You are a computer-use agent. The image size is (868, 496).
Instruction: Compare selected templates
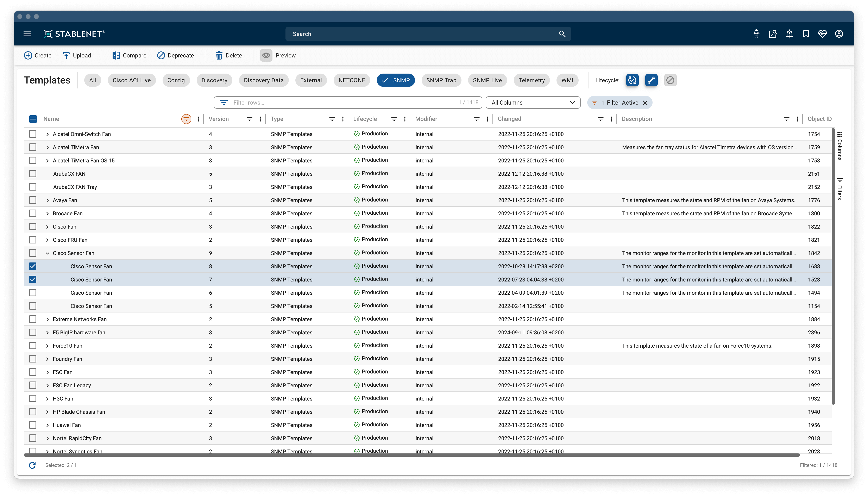tap(129, 56)
